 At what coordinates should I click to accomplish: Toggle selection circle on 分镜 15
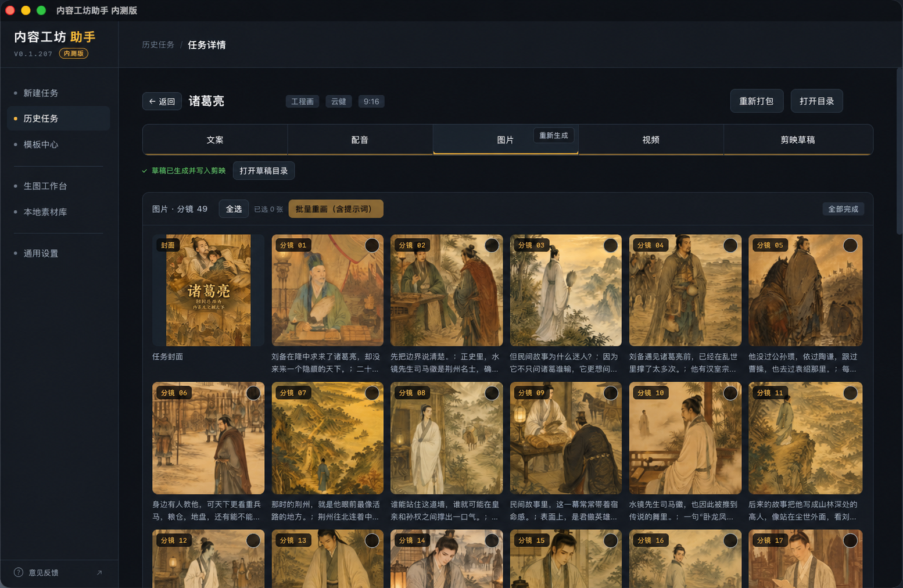point(611,540)
